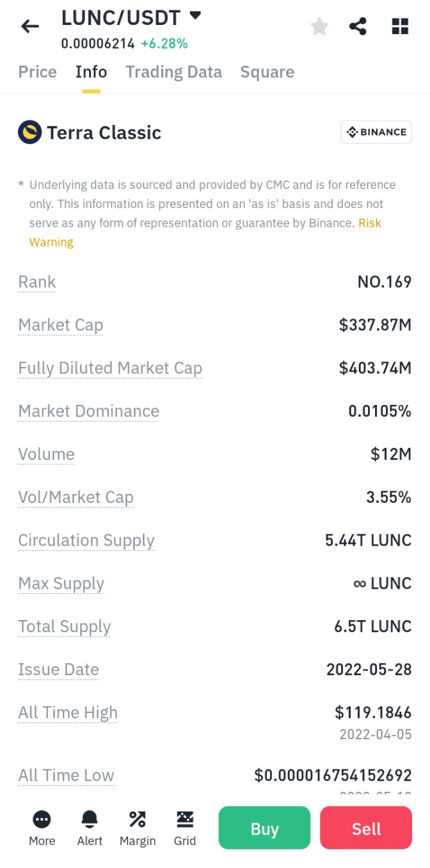The width and height of the screenshot is (430, 868).
Task: Toggle the favorite star for LUNC/USDT
Action: click(319, 26)
